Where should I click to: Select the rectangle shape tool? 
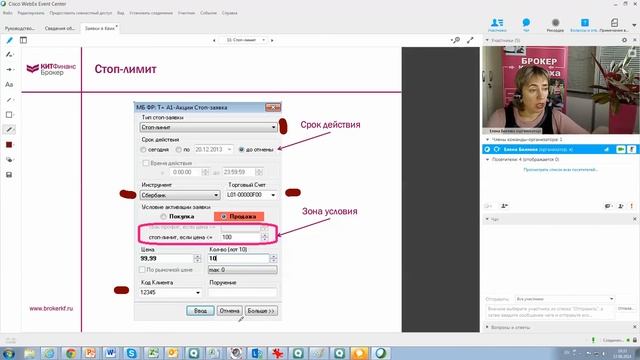pyautogui.click(x=9, y=115)
